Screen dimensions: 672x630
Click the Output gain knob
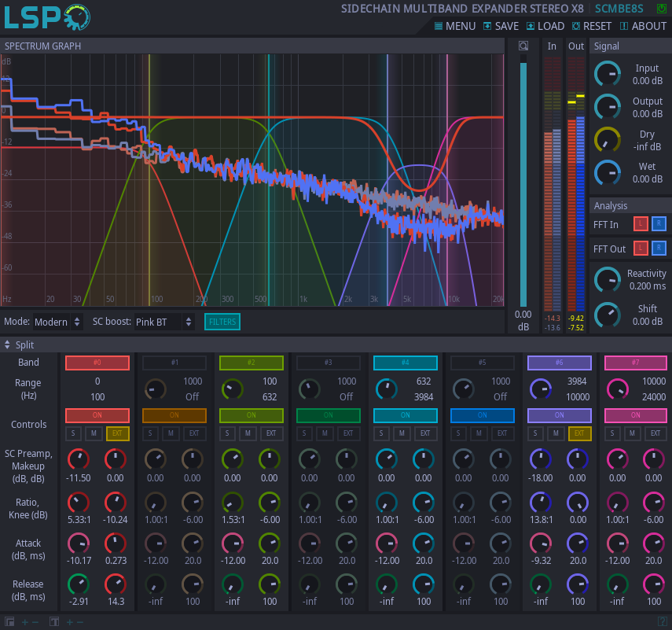point(608,107)
